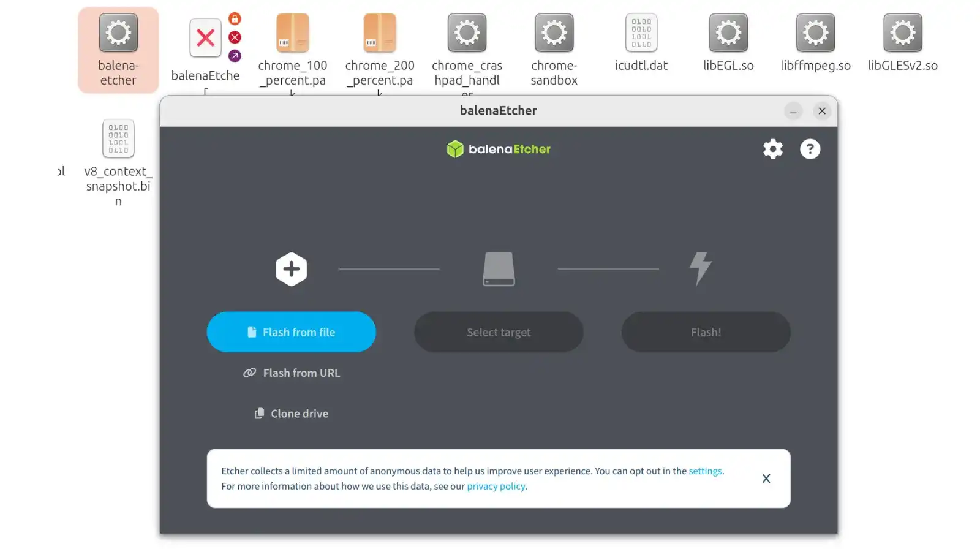Open Etcher settings gear icon
This screenshot has width=980, height=549.
[772, 149]
